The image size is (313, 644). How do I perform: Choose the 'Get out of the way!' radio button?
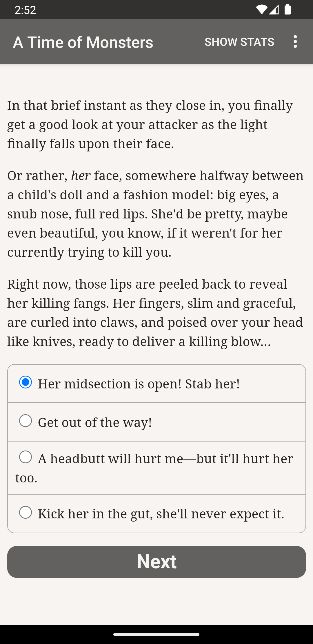click(x=26, y=421)
